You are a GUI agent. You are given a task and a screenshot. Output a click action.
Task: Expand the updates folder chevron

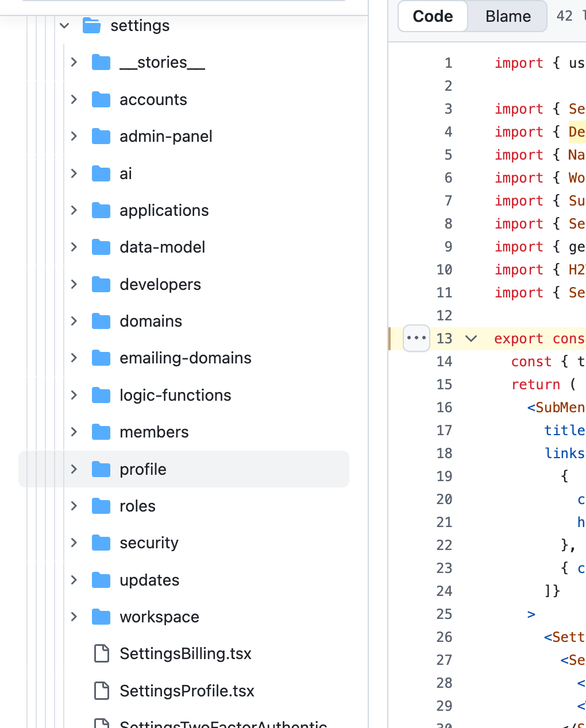click(74, 580)
